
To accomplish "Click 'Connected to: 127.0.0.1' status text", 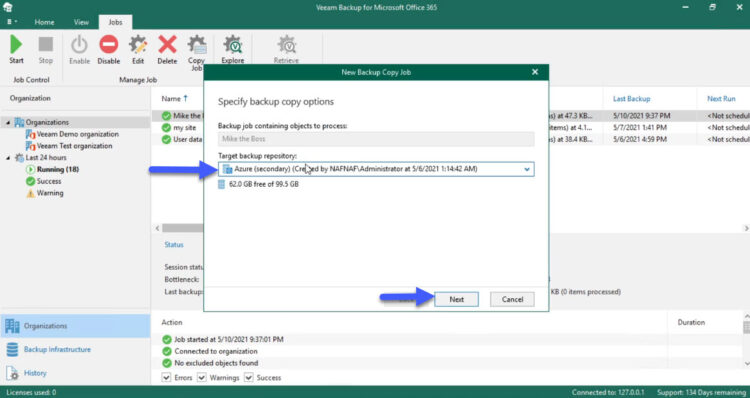I will point(608,392).
